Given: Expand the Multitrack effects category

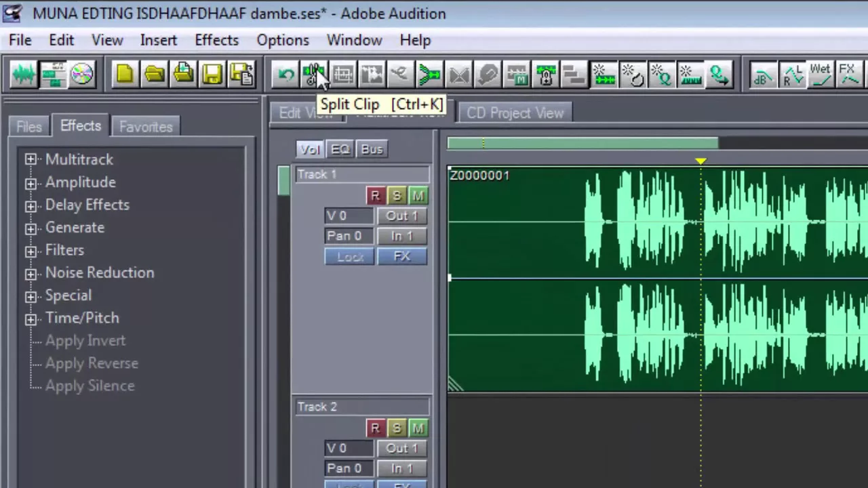Looking at the screenshot, I should point(31,159).
